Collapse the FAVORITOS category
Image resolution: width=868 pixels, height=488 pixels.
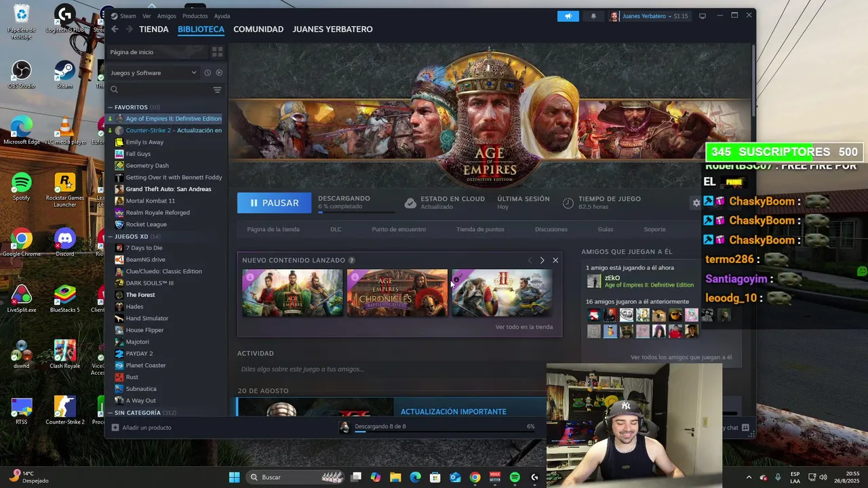pyautogui.click(x=110, y=107)
